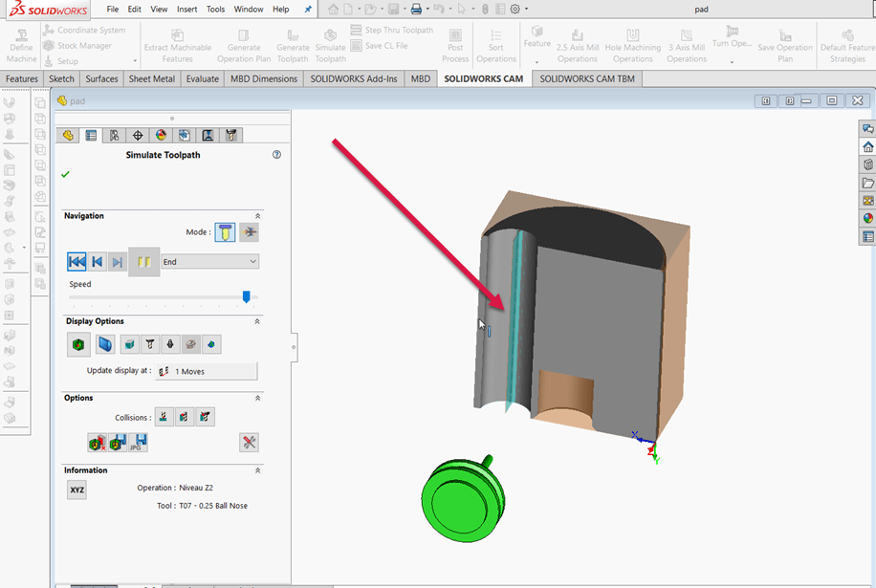Pause the toolpath simulation
876x588 pixels.
point(144,261)
